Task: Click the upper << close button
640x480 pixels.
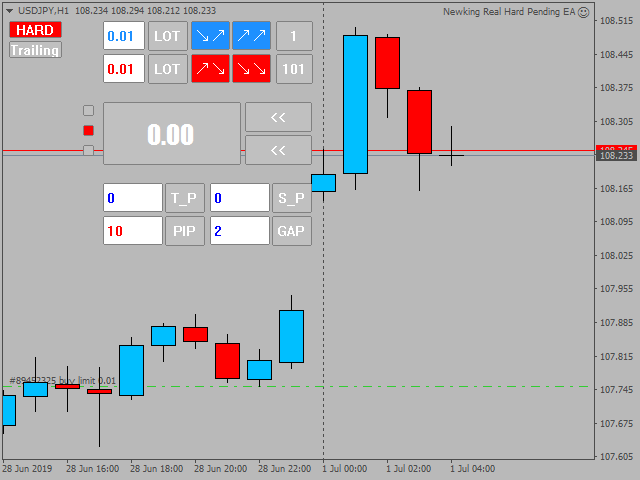Action: click(278, 117)
